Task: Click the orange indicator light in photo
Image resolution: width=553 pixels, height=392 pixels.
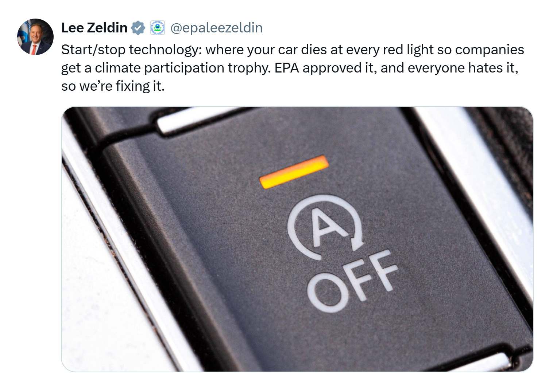Action: (294, 172)
